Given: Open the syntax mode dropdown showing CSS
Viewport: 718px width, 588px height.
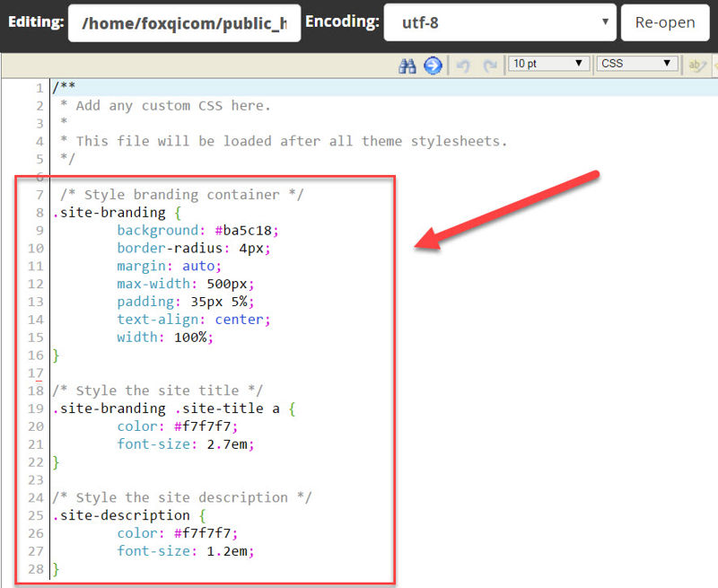Looking at the screenshot, I should (x=639, y=65).
